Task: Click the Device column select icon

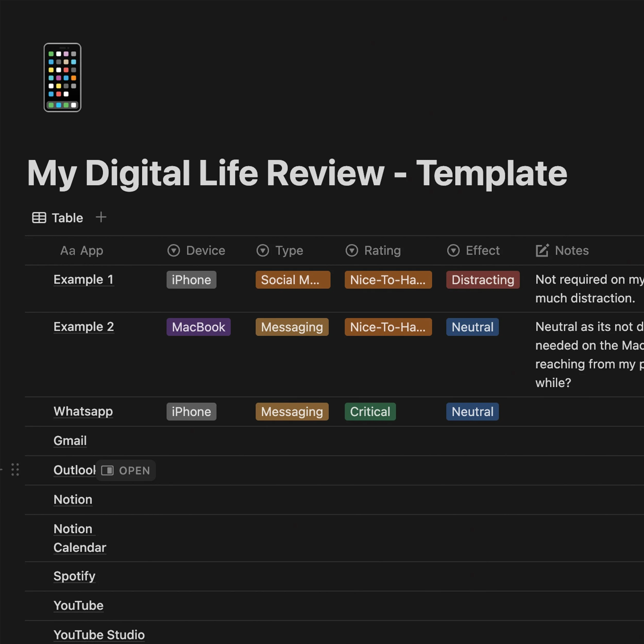Action: pos(173,250)
